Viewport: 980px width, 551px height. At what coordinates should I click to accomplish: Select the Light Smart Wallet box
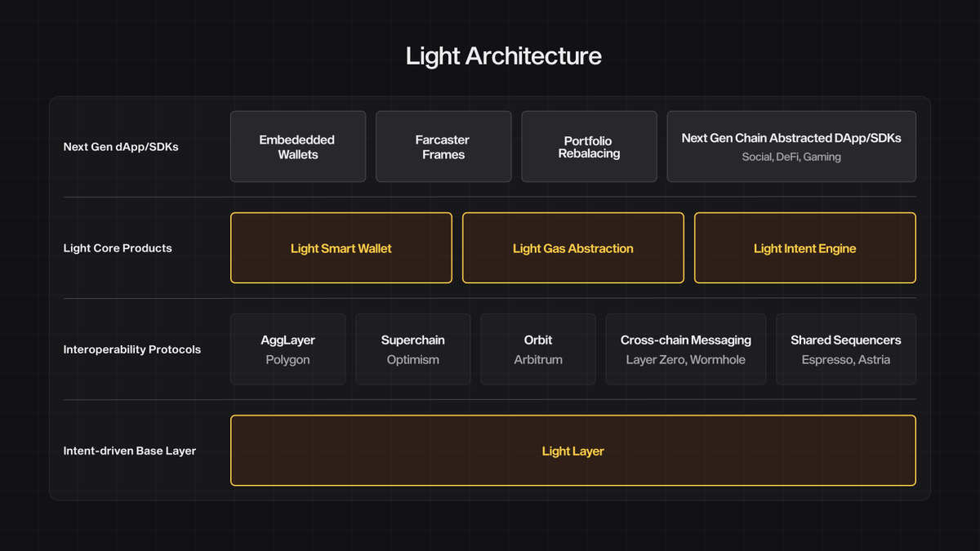[x=341, y=248]
